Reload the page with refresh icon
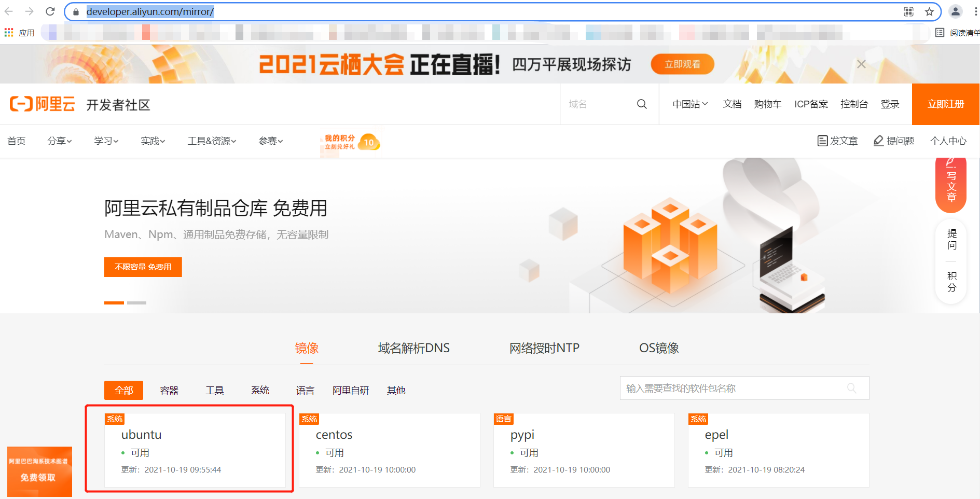 [x=50, y=11]
